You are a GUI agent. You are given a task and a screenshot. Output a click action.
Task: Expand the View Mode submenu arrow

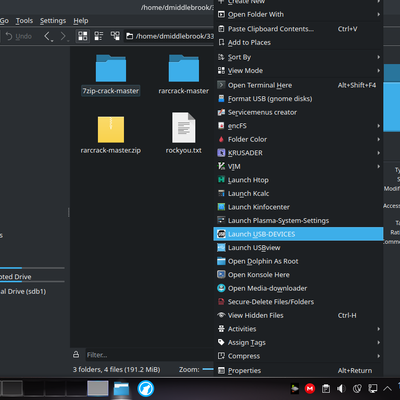click(378, 71)
